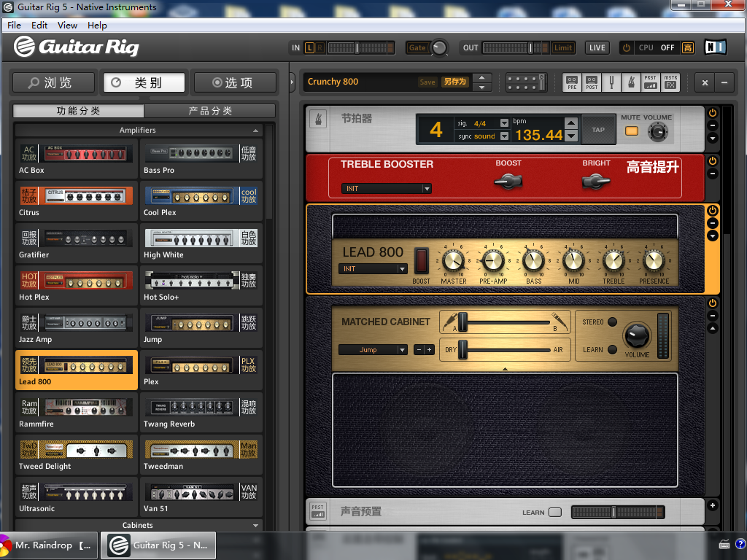747x560 pixels.
Task: Choose the Cool Plex amplifier
Action: 201,201
